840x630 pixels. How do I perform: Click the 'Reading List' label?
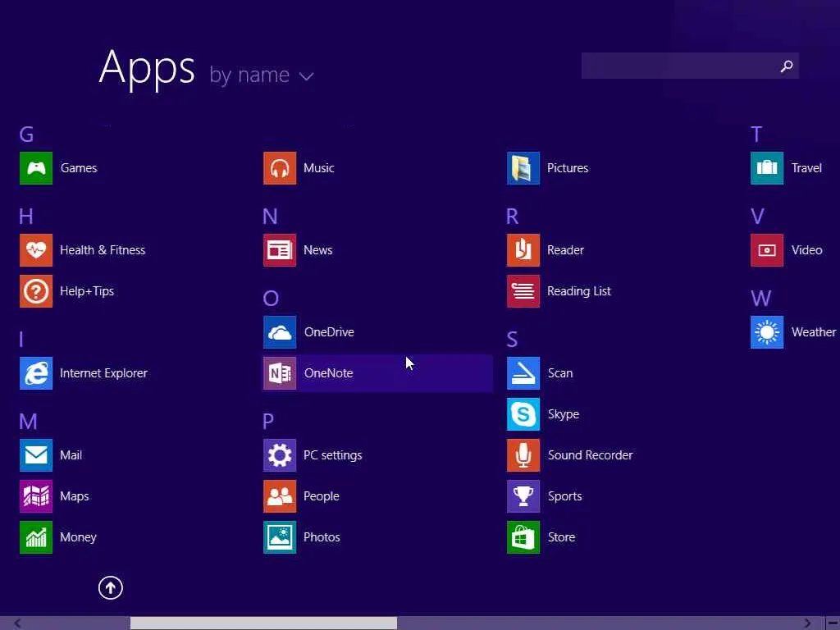[x=578, y=291]
